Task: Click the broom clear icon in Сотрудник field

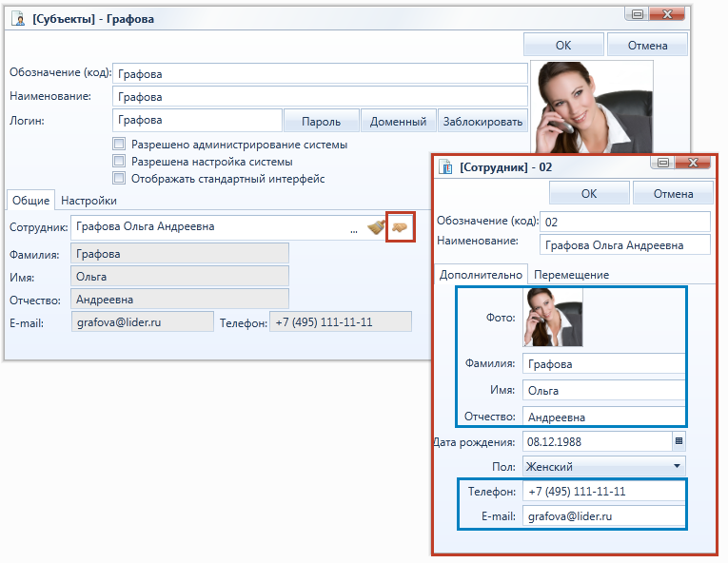Action: 376,227
